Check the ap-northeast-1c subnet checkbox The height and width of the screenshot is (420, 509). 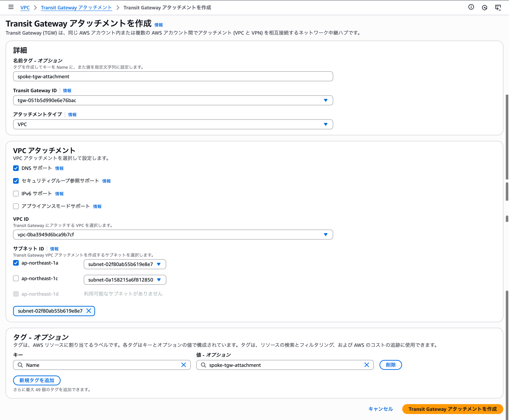click(x=16, y=279)
